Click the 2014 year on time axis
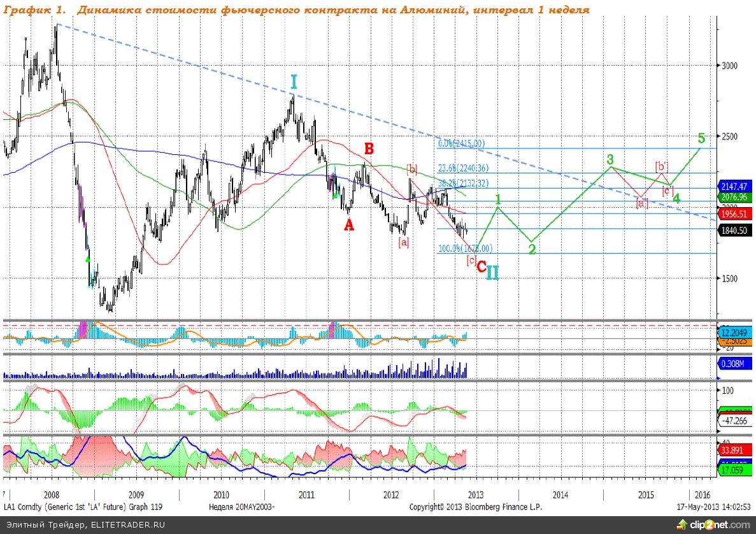The width and height of the screenshot is (756, 534). click(560, 494)
